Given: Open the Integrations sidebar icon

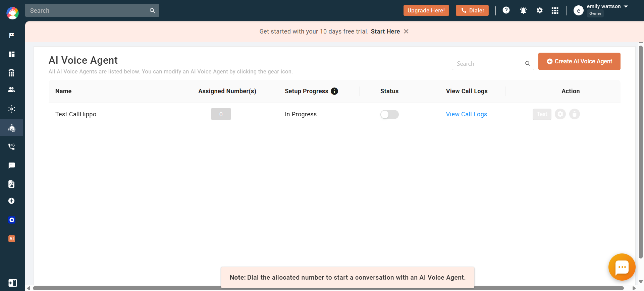Looking at the screenshot, I should tap(12, 109).
